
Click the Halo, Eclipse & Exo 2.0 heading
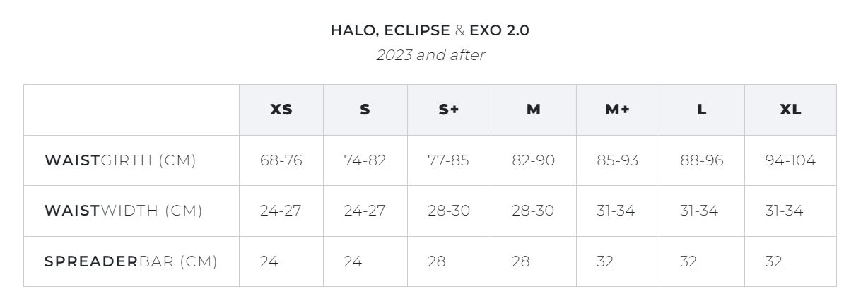pyautogui.click(x=430, y=30)
